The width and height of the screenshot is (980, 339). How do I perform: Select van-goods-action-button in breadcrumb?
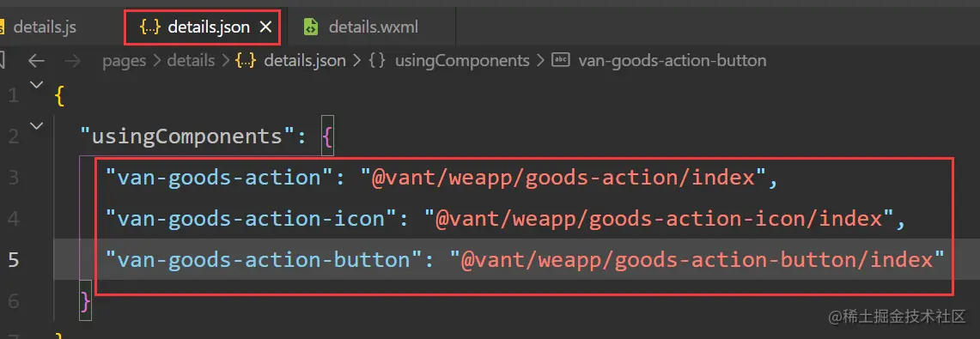(x=673, y=61)
